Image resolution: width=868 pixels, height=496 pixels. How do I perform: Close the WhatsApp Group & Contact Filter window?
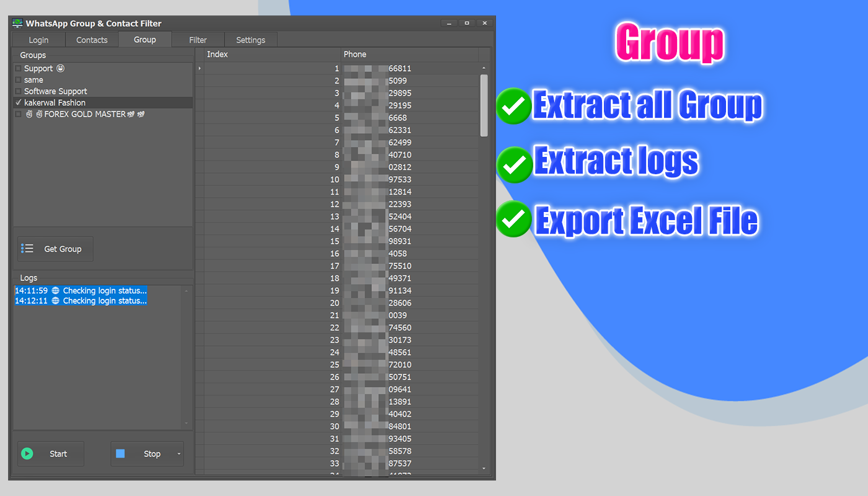(x=484, y=24)
